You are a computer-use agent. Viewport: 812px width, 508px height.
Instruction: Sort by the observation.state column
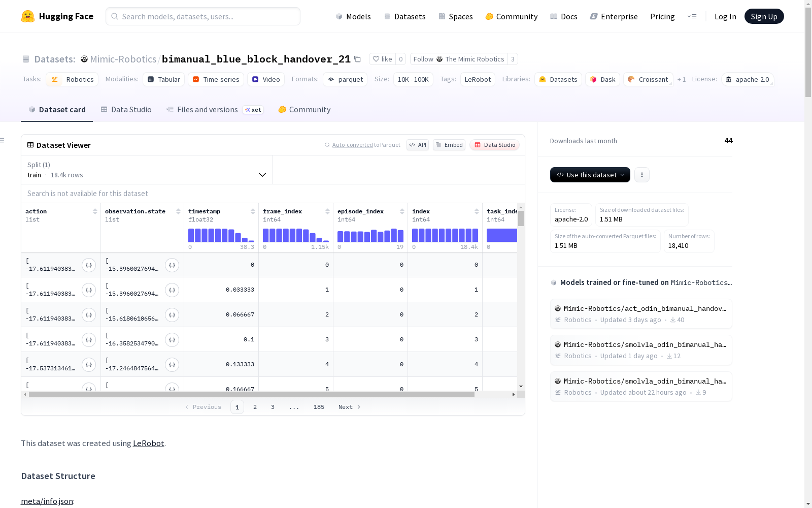178,211
